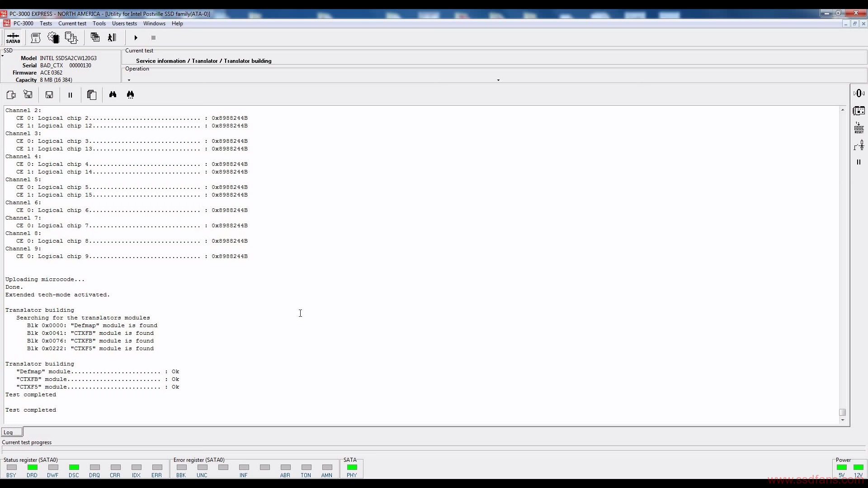Click the CRR status indicator
The image size is (868, 488).
click(x=116, y=467)
